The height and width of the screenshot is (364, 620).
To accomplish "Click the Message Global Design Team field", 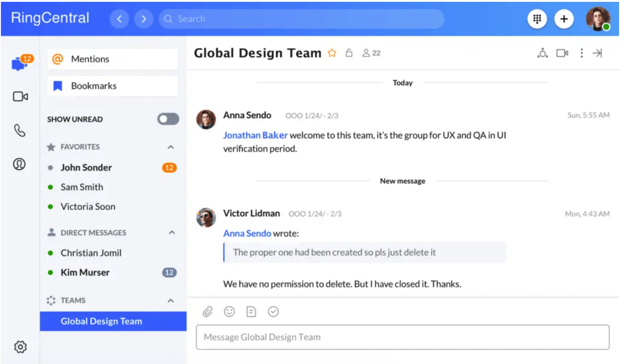I will pyautogui.click(x=402, y=337).
